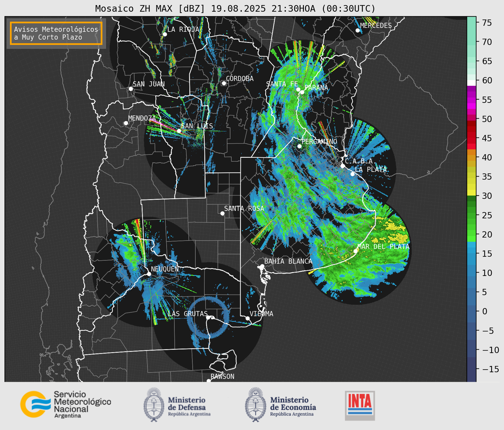Image resolution: width=504 pixels, height=430 pixels.
Task: Click the Santa Rosa city marker dot
Action: (x=222, y=213)
